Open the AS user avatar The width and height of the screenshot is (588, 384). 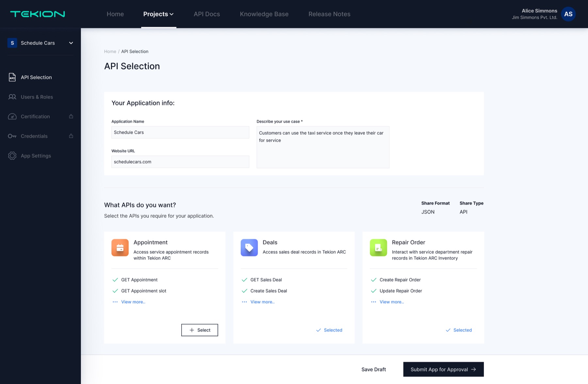pos(568,14)
